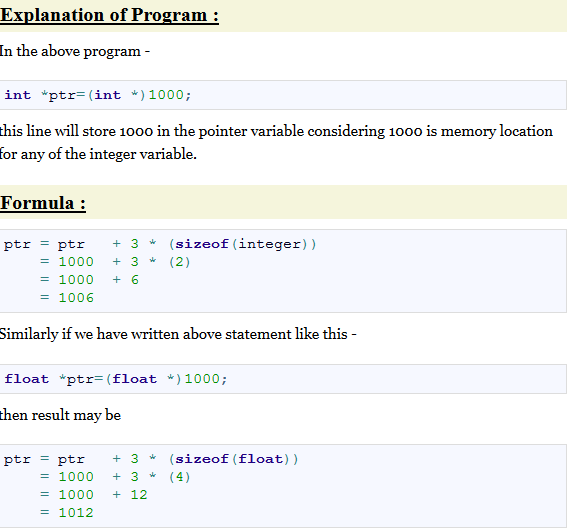582x532 pixels.
Task: Click the '1000 + 3 * (2)' line
Action: point(124,262)
